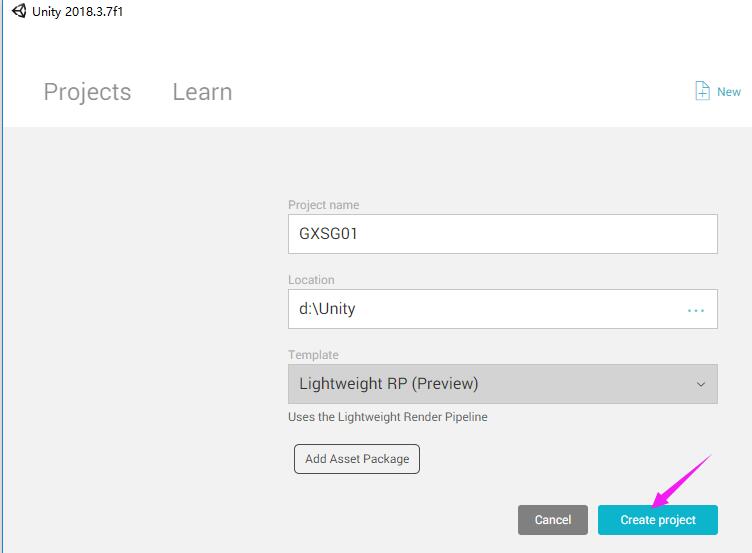Click the New project document icon
This screenshot has width=752, height=553.
click(703, 91)
